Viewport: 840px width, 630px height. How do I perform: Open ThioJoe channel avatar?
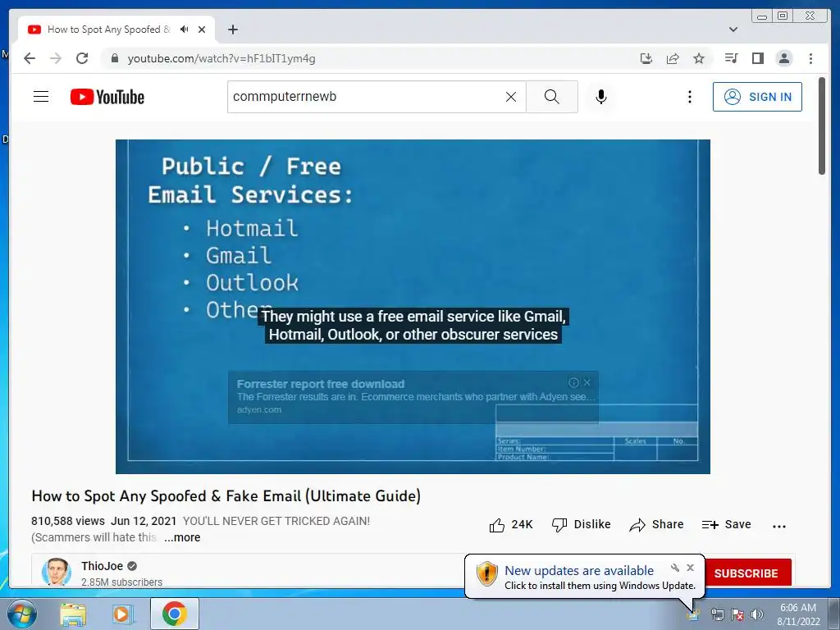pos(57,572)
